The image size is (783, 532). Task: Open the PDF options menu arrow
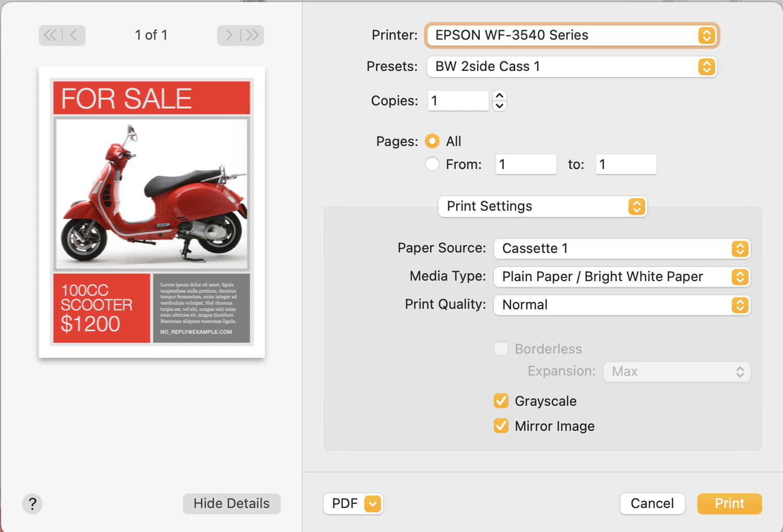[x=373, y=504]
